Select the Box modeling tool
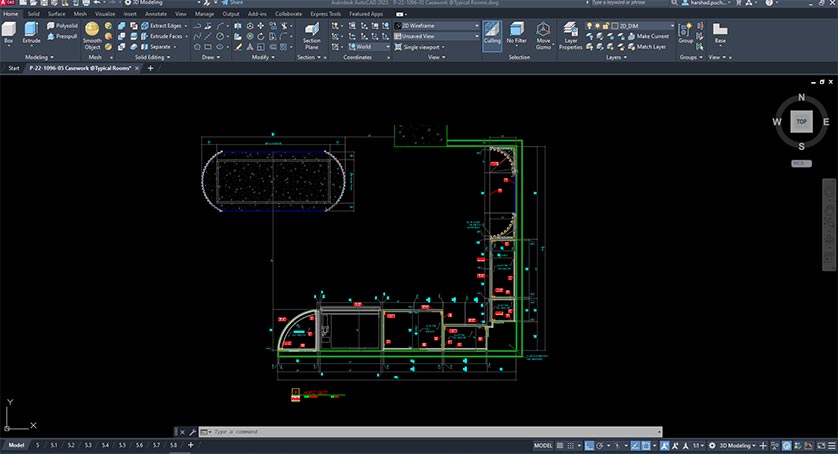The width and height of the screenshot is (838, 454). 9,35
